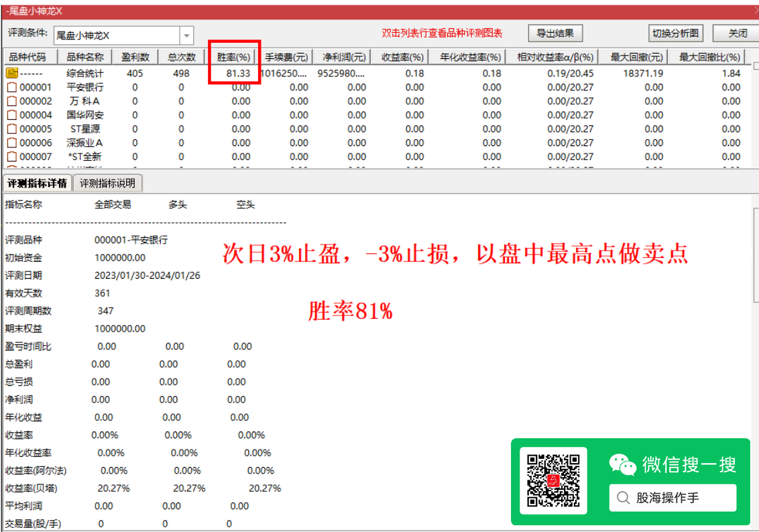Click the search magnifier icon in the banner
Viewport: 759px width, 532px height.
point(624,498)
